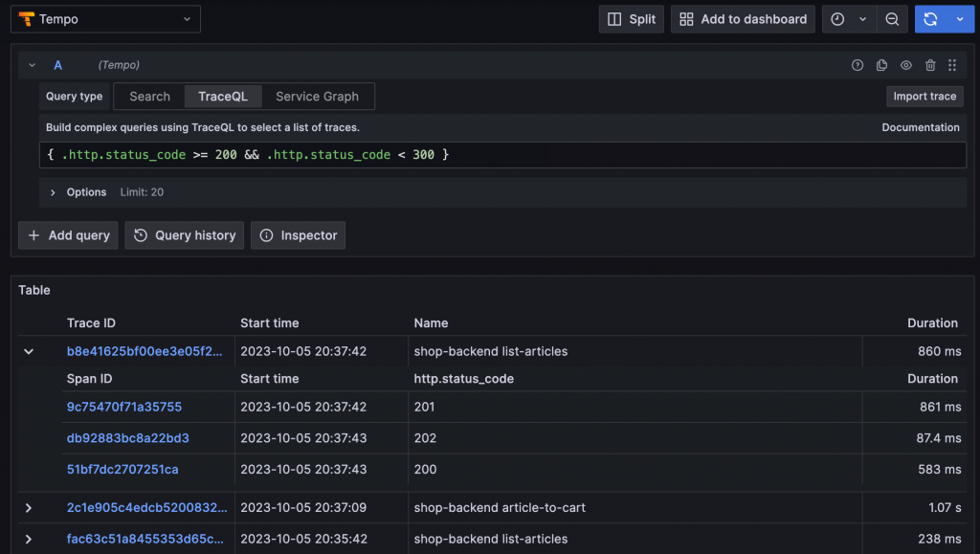Expand the Options section
The height and width of the screenshot is (554, 980).
[x=54, y=192]
